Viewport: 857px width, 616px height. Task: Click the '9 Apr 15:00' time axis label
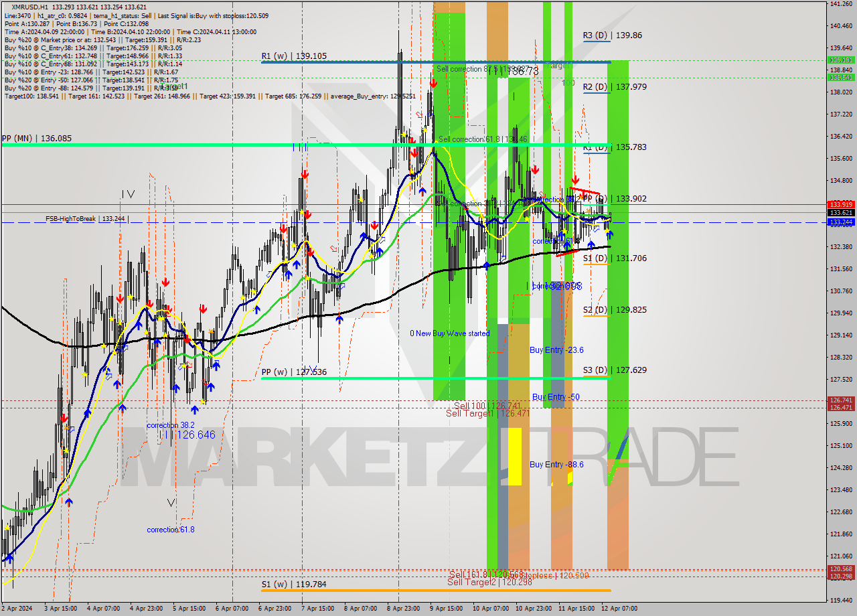[x=447, y=609]
